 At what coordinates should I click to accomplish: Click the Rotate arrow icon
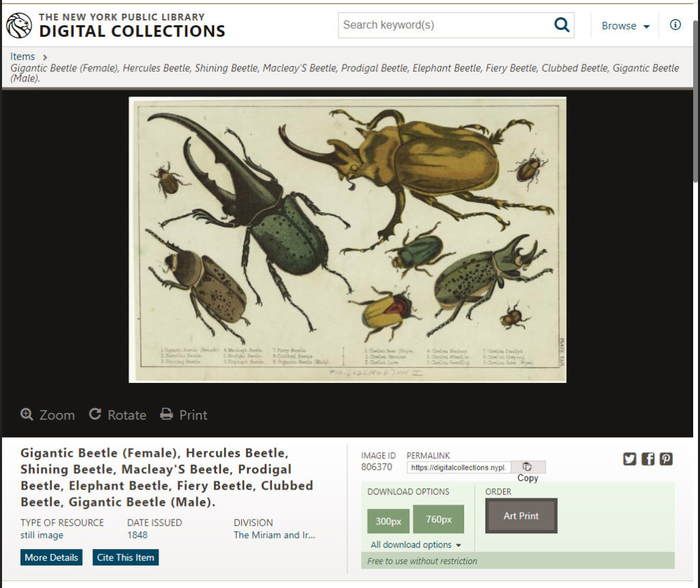94,414
